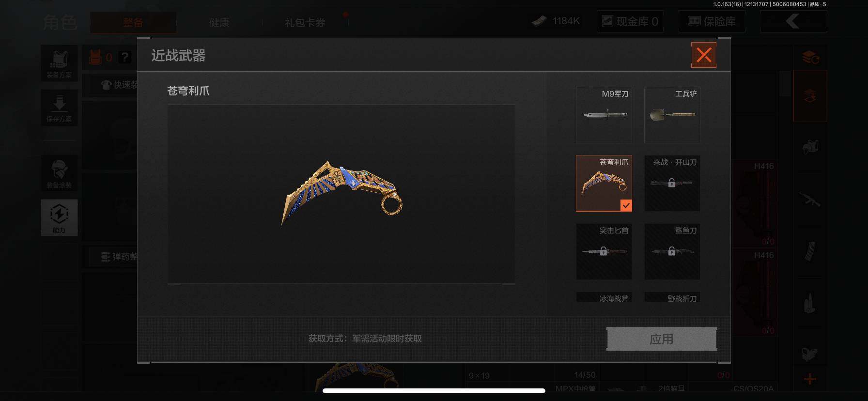
Task: Open the 装备方案 vest icon
Action: tap(59, 63)
